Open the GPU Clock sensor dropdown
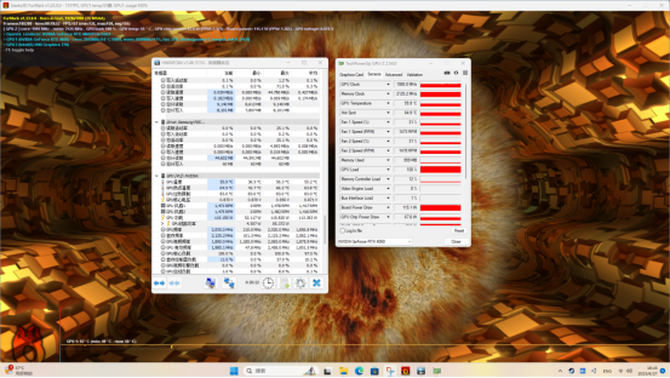Screen dimensions: 670x378 coord(388,85)
